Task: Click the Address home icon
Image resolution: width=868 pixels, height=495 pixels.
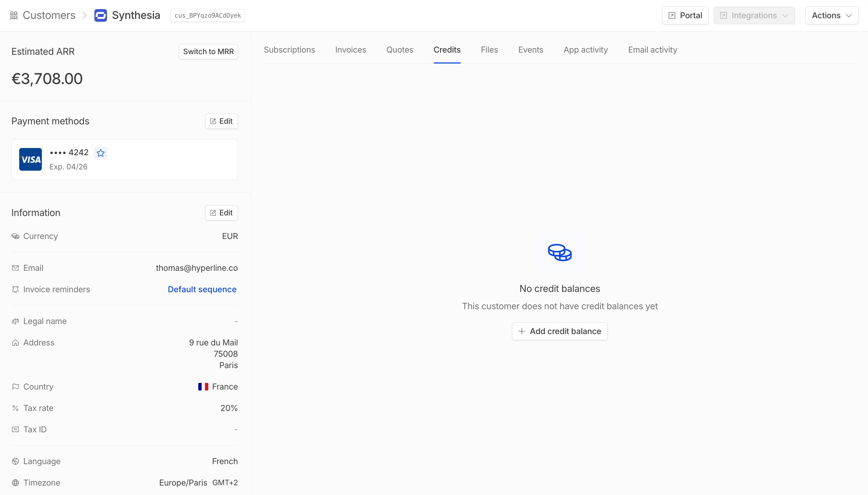Action: (15, 343)
